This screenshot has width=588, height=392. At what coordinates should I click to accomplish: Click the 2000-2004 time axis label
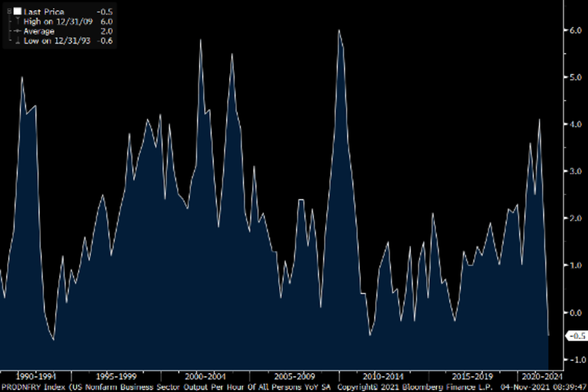pos(205,376)
